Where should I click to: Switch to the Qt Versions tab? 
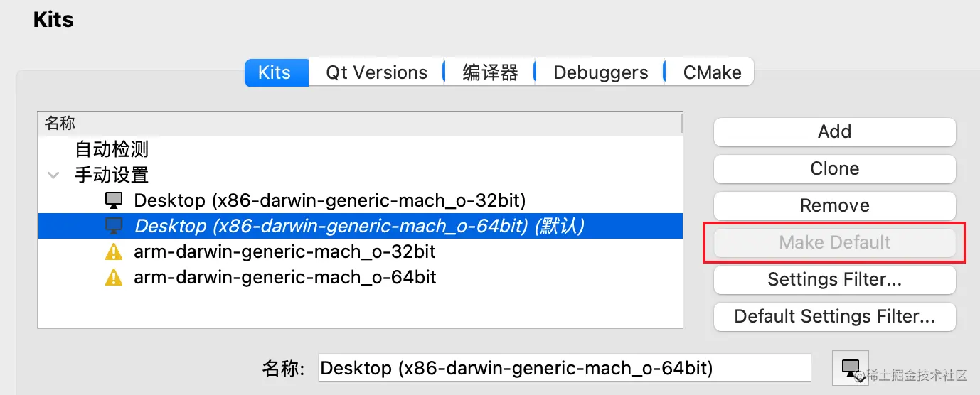376,72
